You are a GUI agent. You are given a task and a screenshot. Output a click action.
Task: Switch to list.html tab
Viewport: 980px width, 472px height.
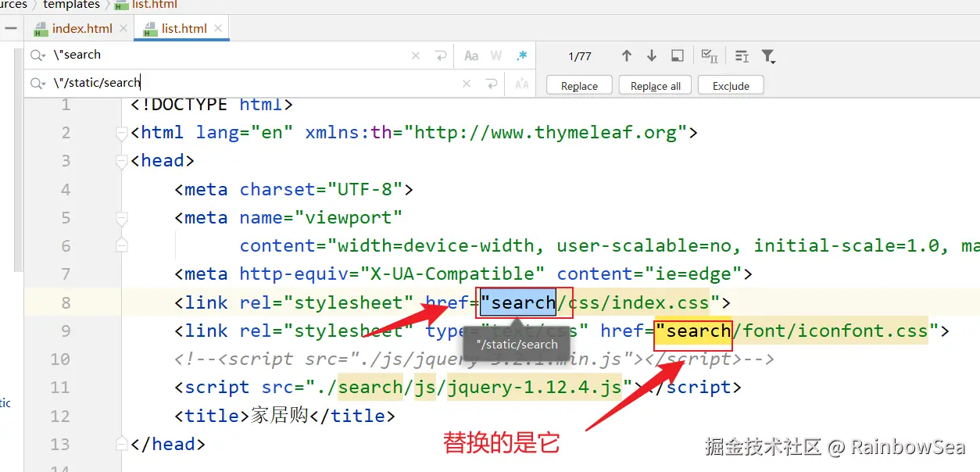pos(184,28)
